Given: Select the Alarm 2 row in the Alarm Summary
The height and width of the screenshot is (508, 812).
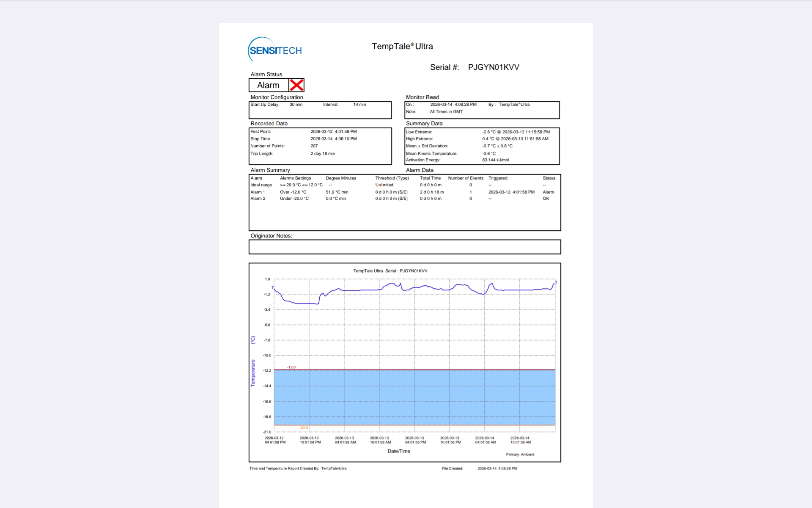Looking at the screenshot, I should 381,199.
